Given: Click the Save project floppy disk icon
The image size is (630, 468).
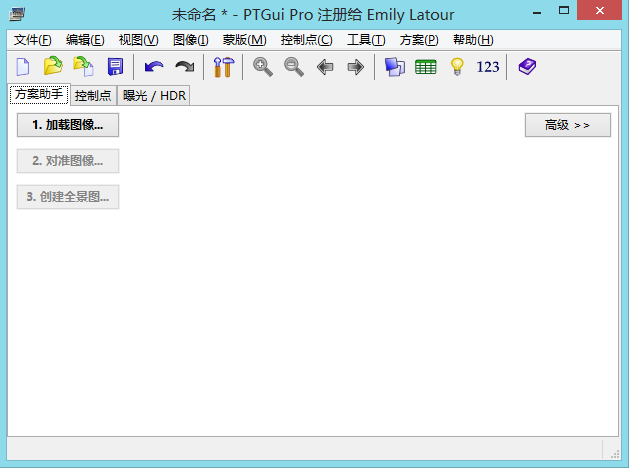Looking at the screenshot, I should point(115,67).
